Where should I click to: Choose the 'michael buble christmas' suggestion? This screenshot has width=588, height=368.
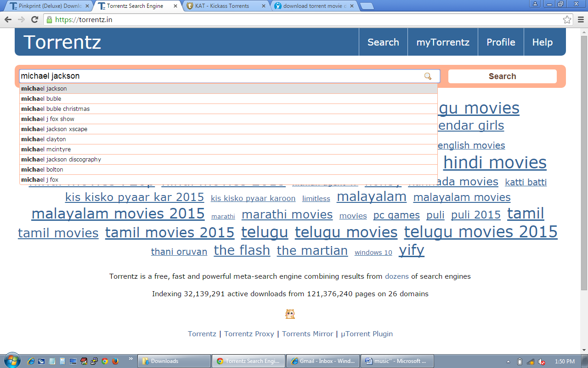(x=228, y=109)
